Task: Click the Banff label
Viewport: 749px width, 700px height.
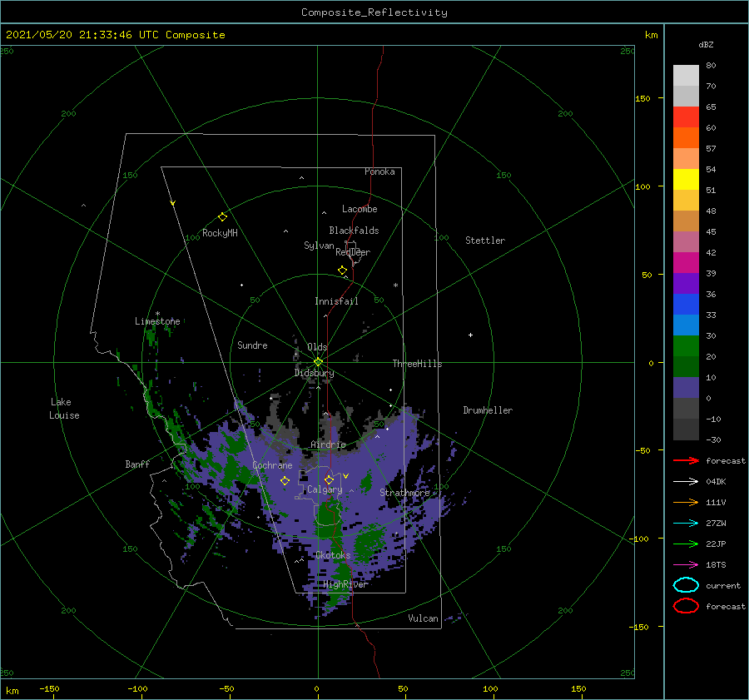Action: (137, 464)
